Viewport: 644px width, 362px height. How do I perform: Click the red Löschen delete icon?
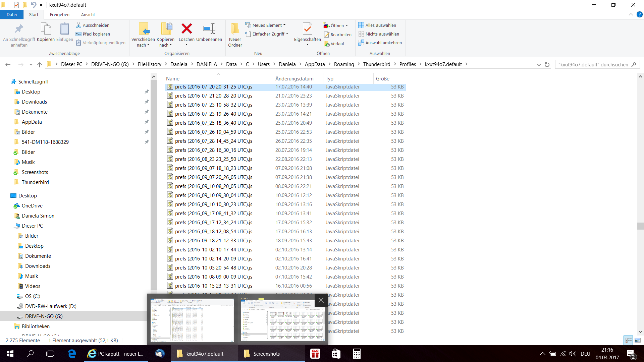click(186, 29)
